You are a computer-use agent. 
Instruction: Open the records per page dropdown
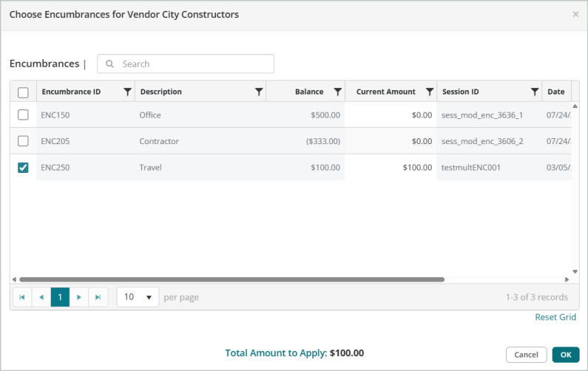click(138, 297)
